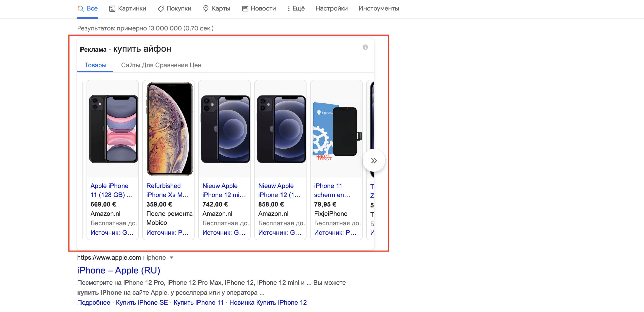Click the FixjeiPhone screen product image
Viewport: 644px width, 312px height.
point(336,129)
